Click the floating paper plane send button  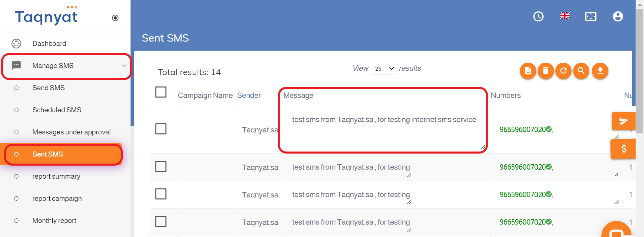[x=623, y=121]
